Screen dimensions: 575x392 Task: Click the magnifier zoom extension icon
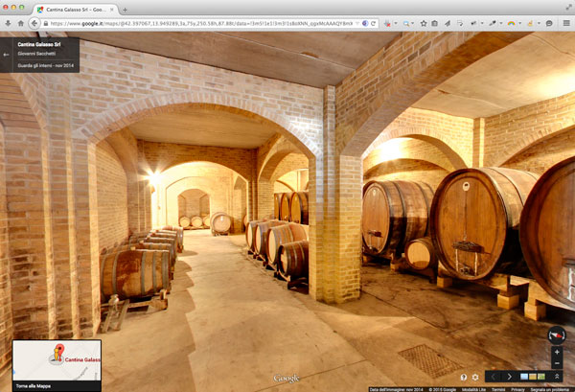point(406,23)
